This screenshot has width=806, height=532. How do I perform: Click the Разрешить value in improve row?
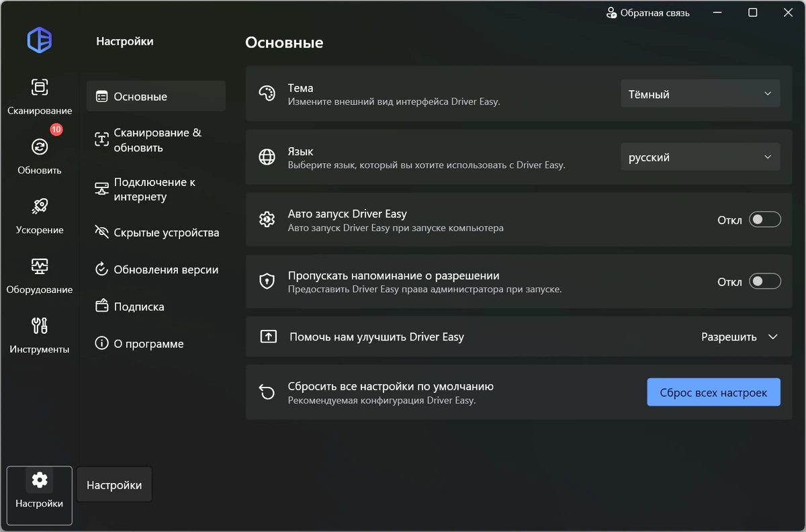[729, 337]
